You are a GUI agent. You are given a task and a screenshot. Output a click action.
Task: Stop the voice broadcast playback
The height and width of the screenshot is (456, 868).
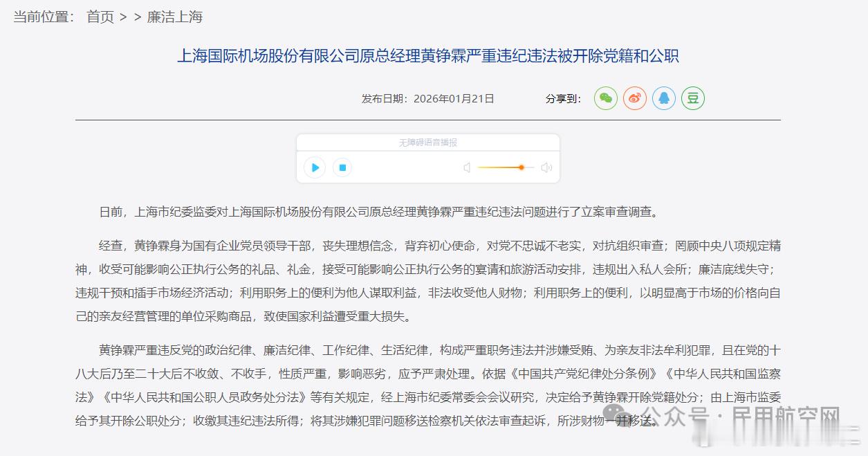click(342, 167)
